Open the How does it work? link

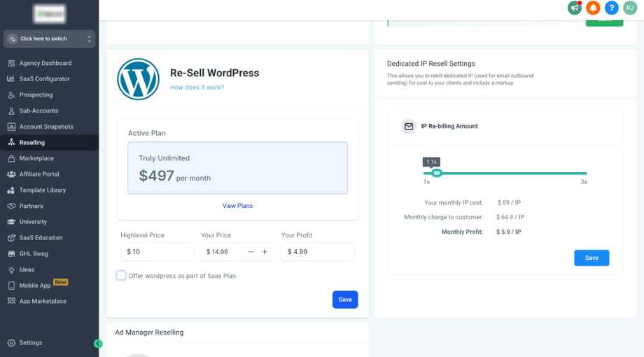(197, 87)
